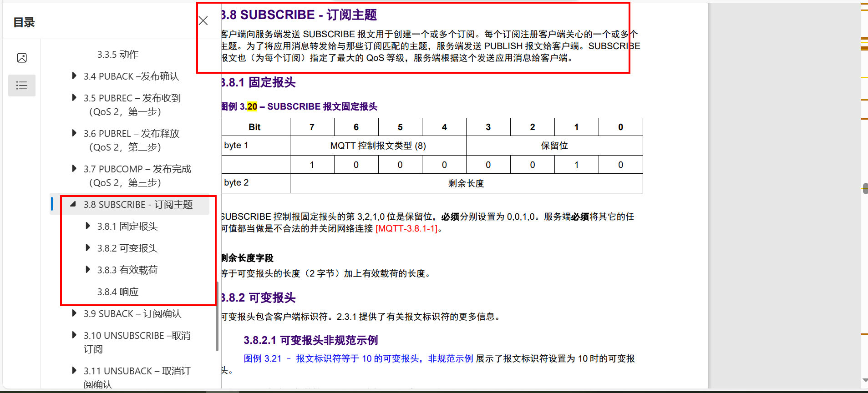Expand 3.6 PUBREL section arrow
This screenshot has width=868, height=393.
(74, 133)
